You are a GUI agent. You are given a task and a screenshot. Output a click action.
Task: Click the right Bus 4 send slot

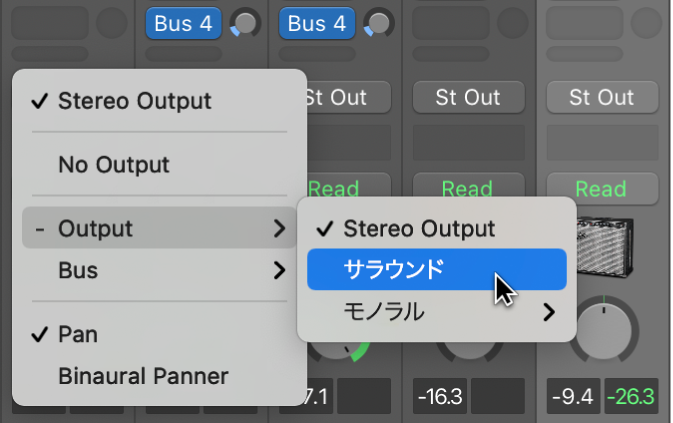coord(317,23)
